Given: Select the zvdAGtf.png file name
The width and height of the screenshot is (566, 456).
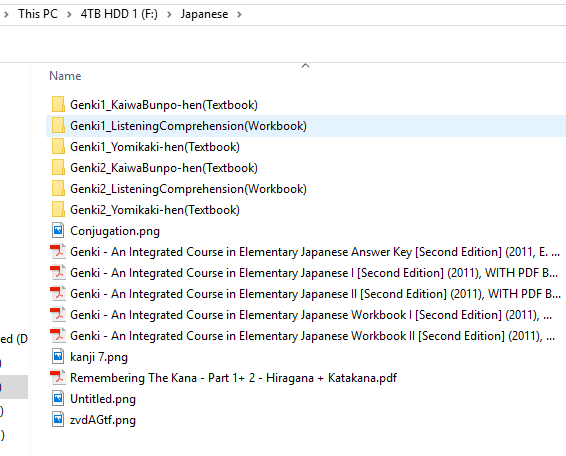Looking at the screenshot, I should (103, 420).
